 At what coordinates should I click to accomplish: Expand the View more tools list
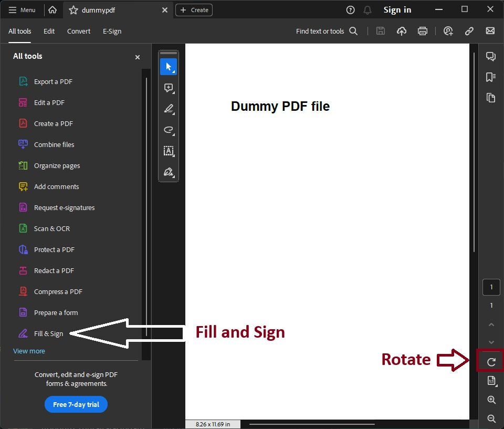[29, 351]
